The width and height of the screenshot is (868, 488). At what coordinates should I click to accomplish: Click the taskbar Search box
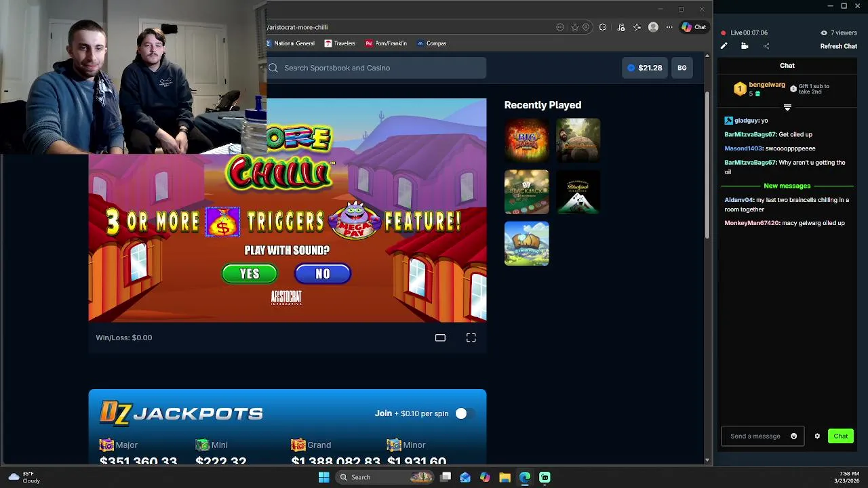click(x=384, y=477)
